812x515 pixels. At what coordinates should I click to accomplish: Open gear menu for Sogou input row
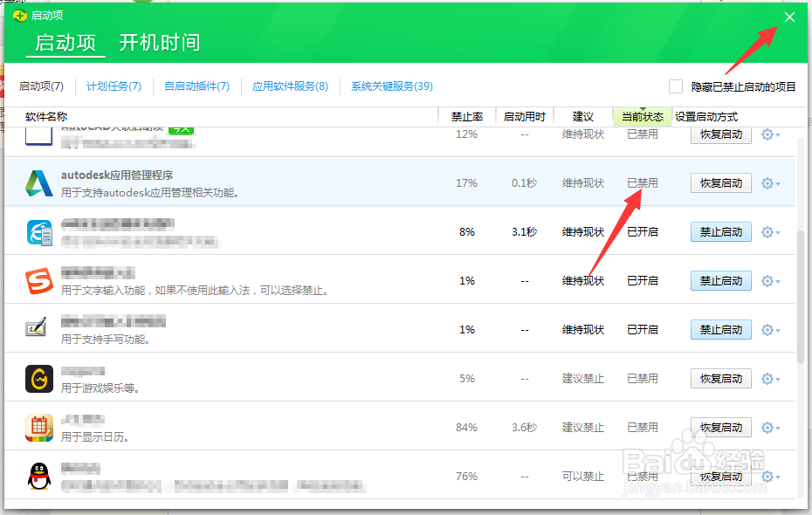pos(770,281)
